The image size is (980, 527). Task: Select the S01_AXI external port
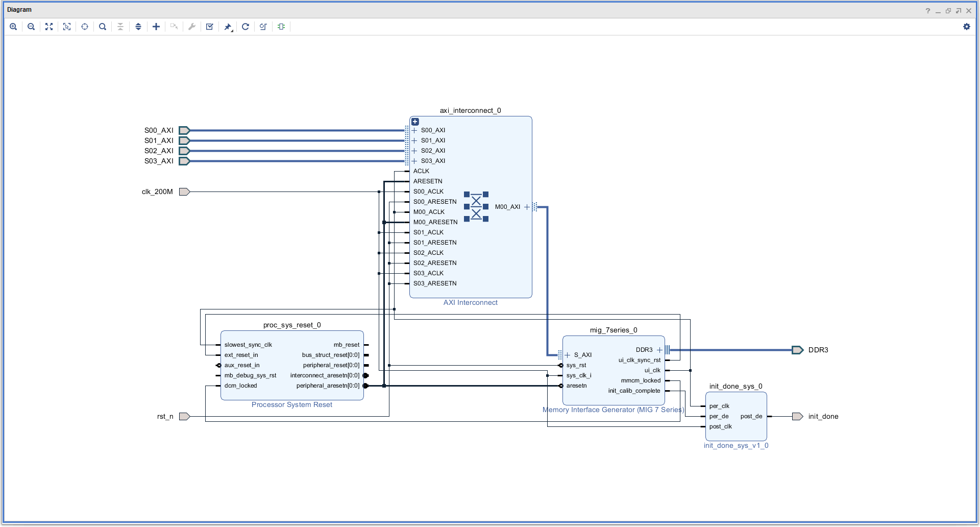coord(184,140)
